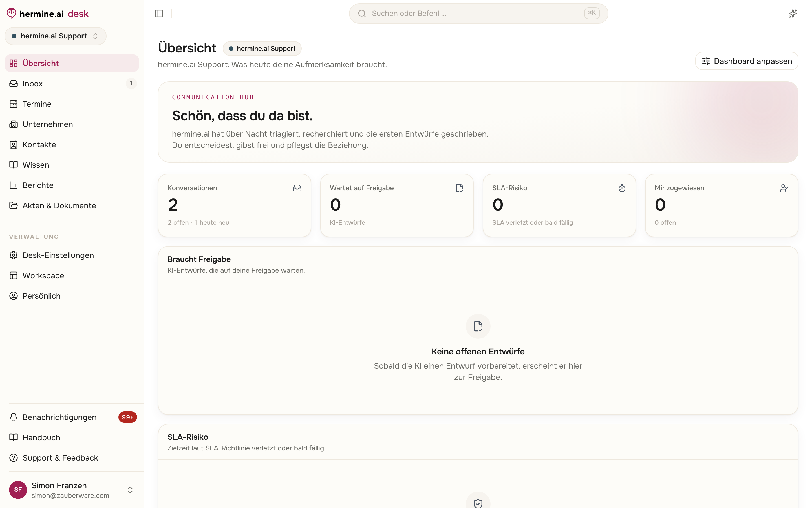Screen dimensions: 812x508
Task: Click the Persönlich user circle icon
Action: tap(14, 296)
